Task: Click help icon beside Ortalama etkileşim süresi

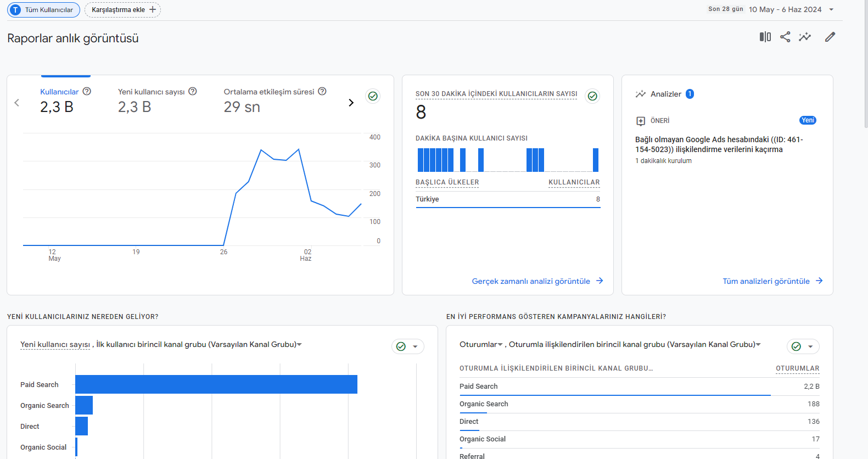Action: pos(322,92)
